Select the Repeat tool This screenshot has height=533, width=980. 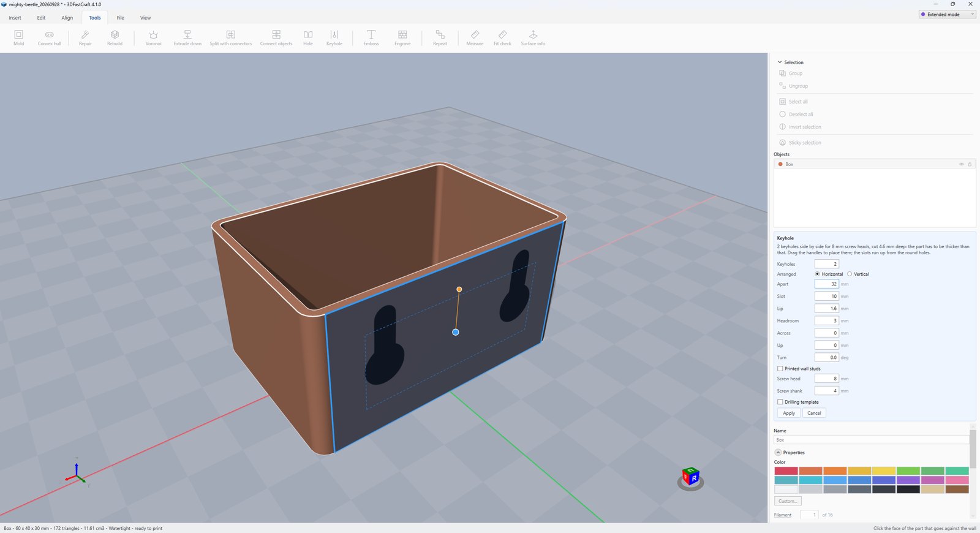point(440,38)
